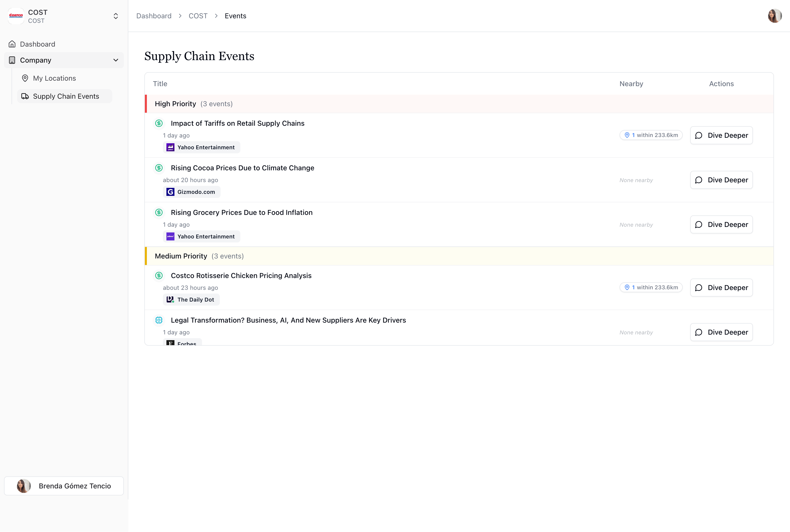The image size is (790, 532).
Task: Click 'None nearby' on Legal Transformation row
Action: pyautogui.click(x=636, y=333)
